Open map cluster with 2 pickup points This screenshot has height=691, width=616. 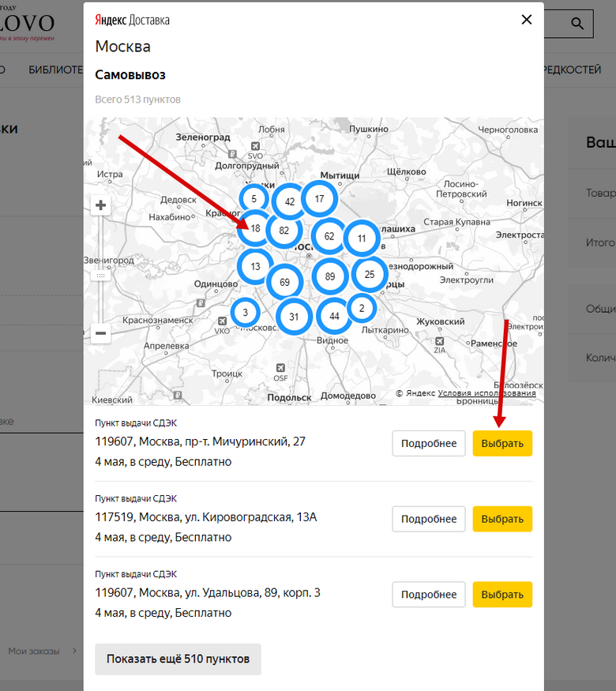pyautogui.click(x=362, y=308)
